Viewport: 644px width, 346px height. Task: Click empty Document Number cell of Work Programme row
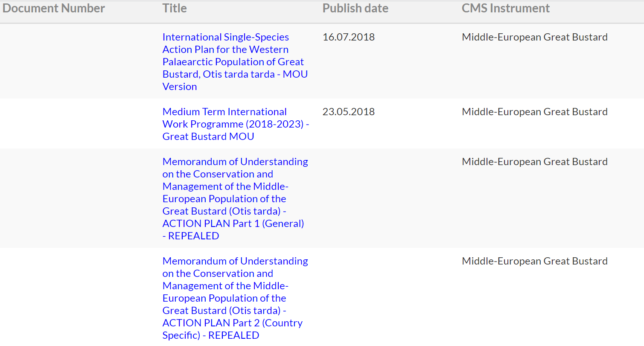[x=80, y=124]
